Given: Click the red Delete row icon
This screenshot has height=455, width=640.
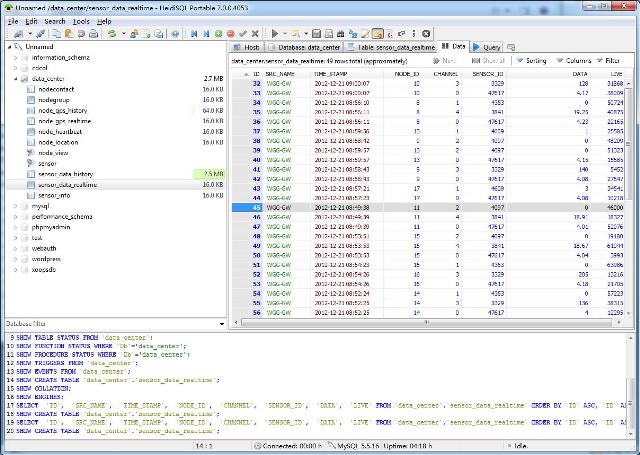Looking at the screenshot, I should (232, 34).
